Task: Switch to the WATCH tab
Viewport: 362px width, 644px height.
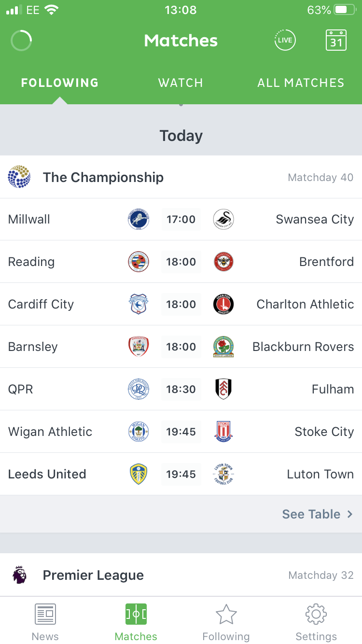Action: [181, 83]
